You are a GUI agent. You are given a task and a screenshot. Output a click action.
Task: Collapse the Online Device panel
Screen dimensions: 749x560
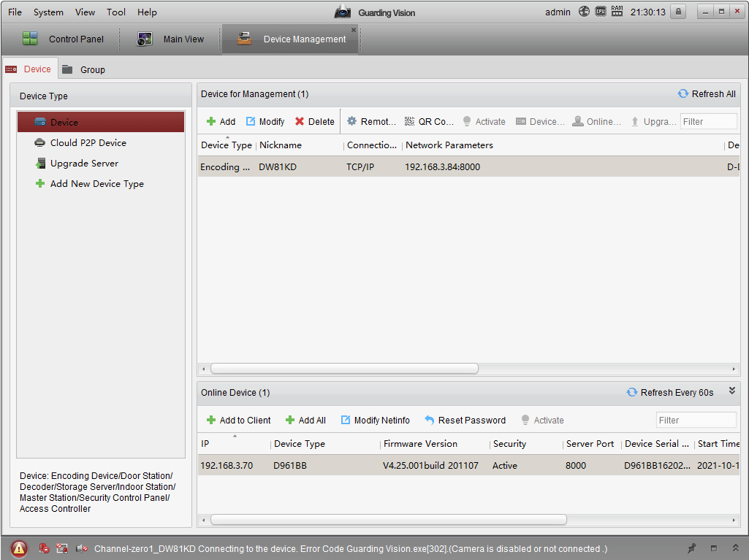click(x=732, y=391)
